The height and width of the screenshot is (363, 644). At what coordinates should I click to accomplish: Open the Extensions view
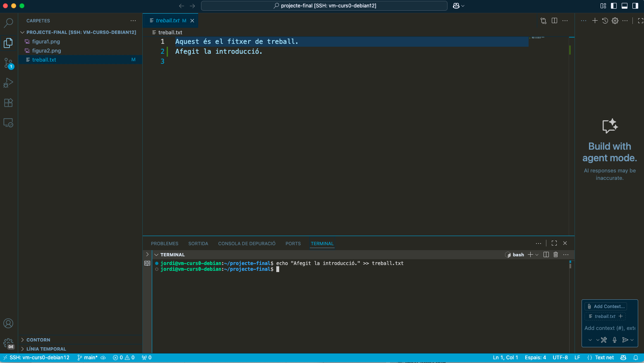(8, 103)
